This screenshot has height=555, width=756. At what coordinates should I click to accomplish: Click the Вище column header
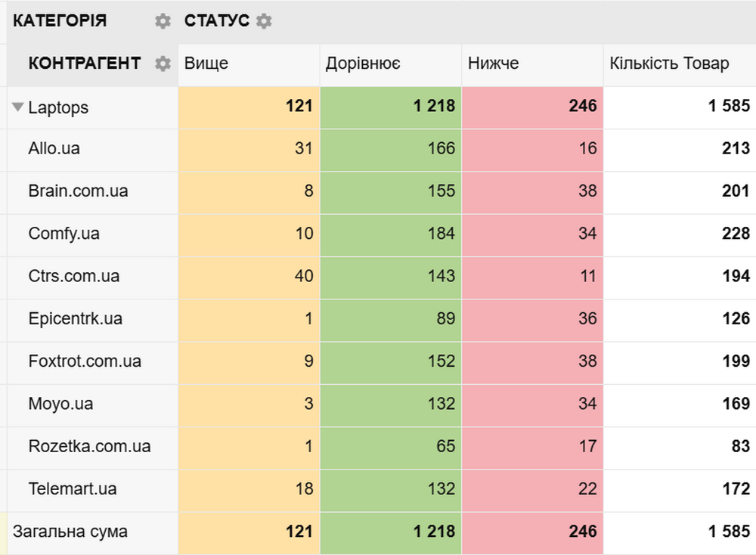click(206, 64)
